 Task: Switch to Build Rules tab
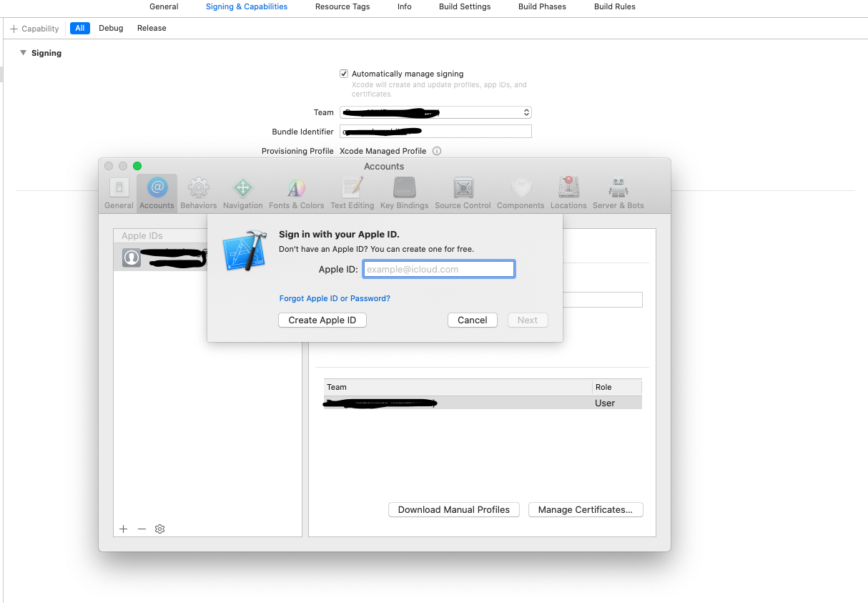point(615,6)
